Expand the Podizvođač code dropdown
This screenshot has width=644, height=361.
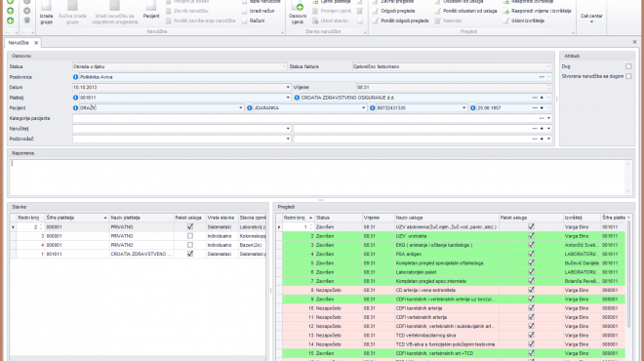click(x=288, y=139)
